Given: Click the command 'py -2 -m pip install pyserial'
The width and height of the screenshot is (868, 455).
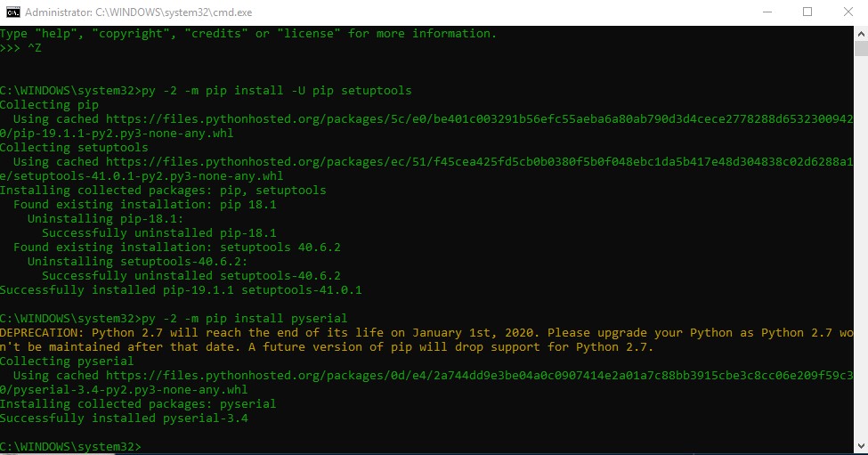Looking at the screenshot, I should (x=245, y=319).
